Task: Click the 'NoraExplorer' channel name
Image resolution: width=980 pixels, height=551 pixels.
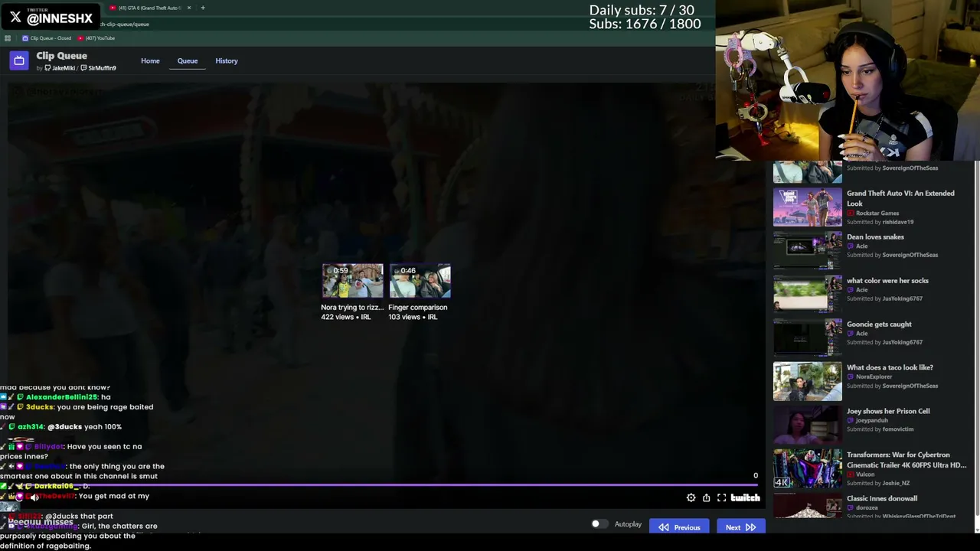Action: (x=874, y=377)
